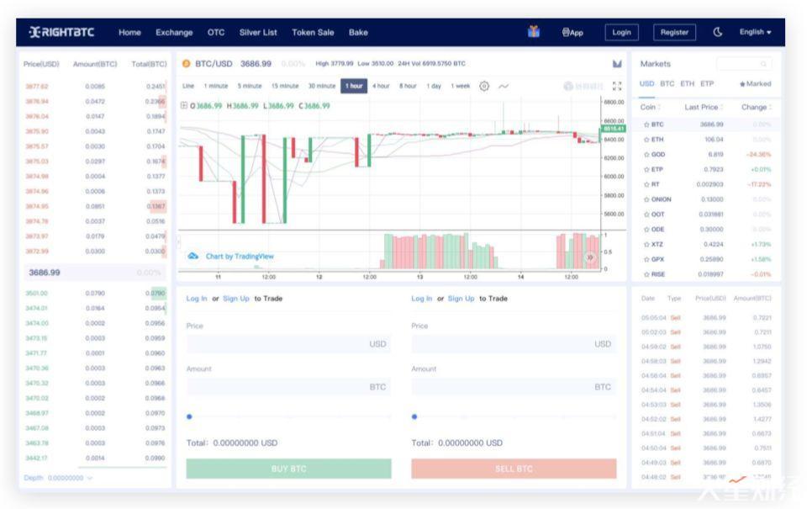Click the gift box icon in header
The height and width of the screenshot is (509, 812).
pos(533,32)
